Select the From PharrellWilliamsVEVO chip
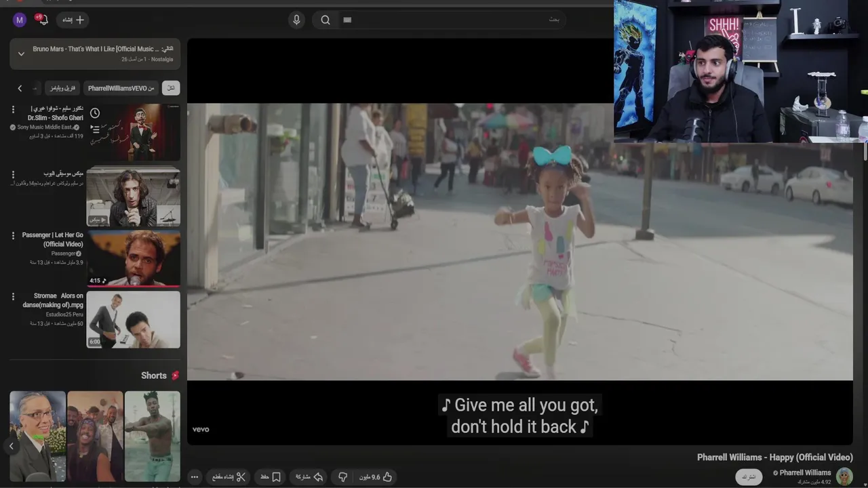This screenshot has height=488, width=868. coord(121,88)
